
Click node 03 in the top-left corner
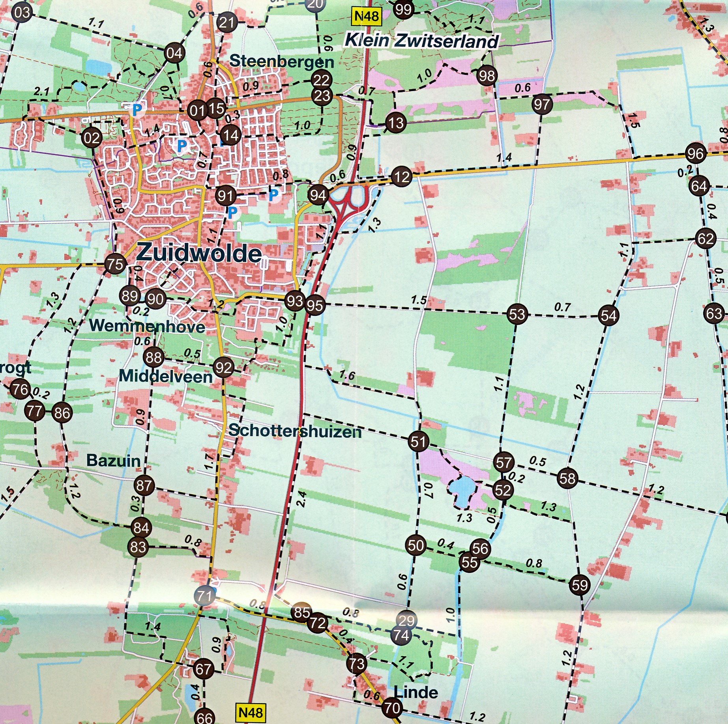pos(22,13)
